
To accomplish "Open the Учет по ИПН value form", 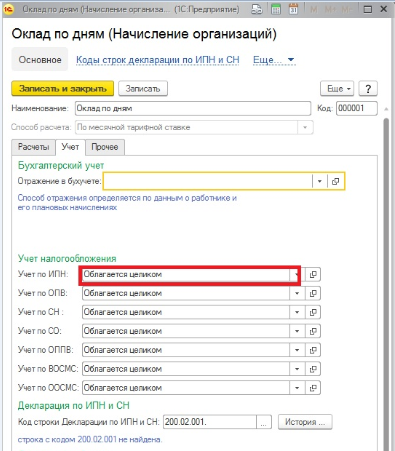I will point(313,274).
